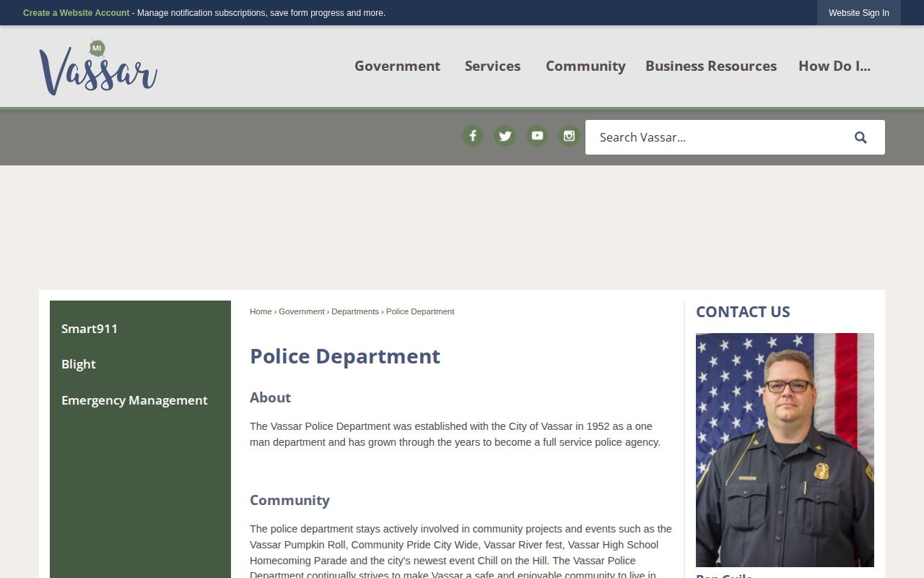The image size is (924, 578).
Task: Open the Vassar Facebook page icon
Action: click(x=473, y=136)
